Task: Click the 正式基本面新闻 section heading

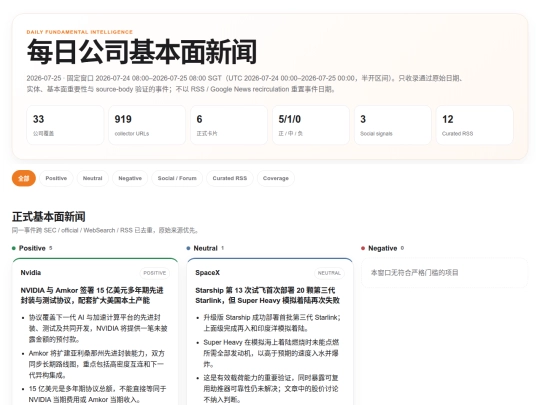Action: point(49,217)
